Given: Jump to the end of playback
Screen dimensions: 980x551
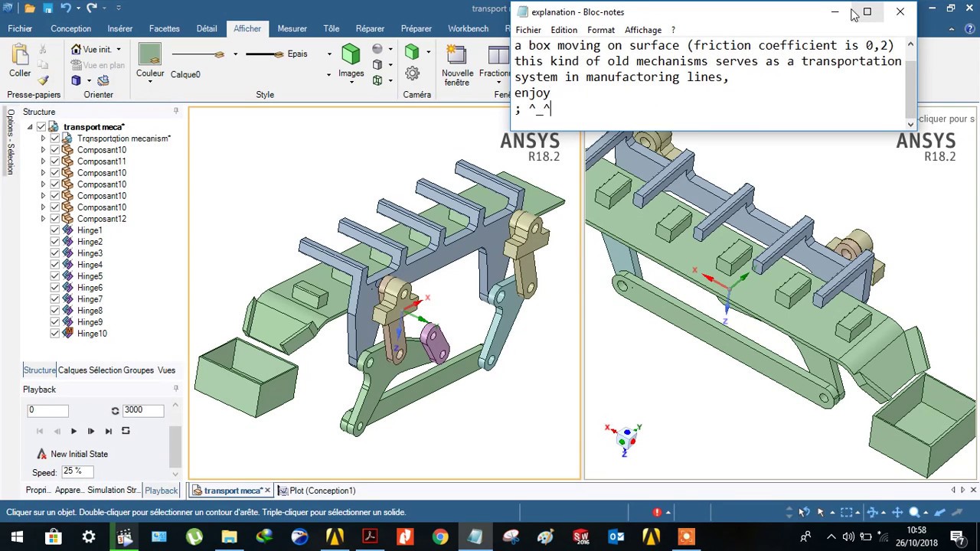Looking at the screenshot, I should pyautogui.click(x=109, y=431).
